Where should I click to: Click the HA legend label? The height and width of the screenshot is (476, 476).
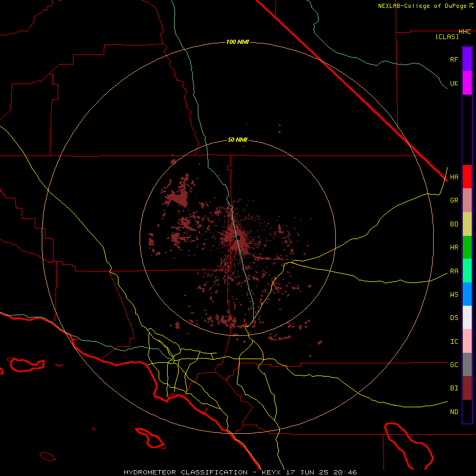pyautogui.click(x=454, y=177)
